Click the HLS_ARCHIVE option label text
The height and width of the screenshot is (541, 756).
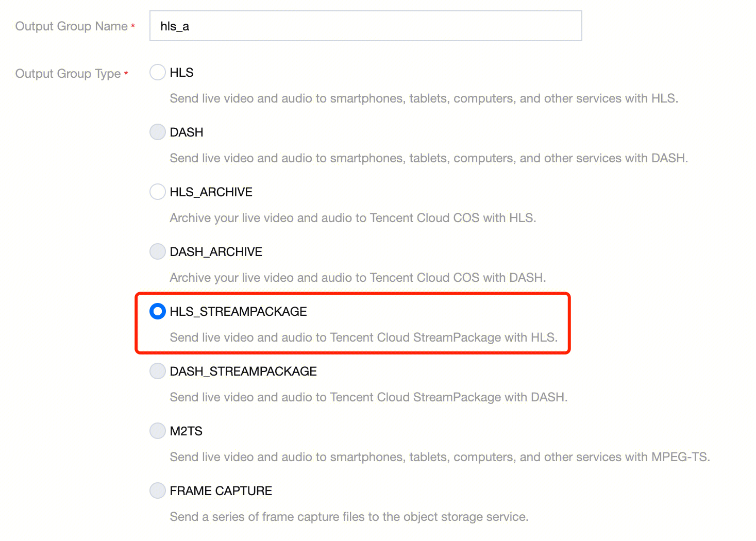[211, 192]
